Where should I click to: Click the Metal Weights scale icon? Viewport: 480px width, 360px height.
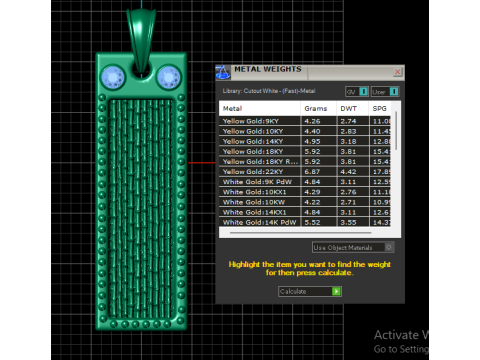tap(222, 72)
